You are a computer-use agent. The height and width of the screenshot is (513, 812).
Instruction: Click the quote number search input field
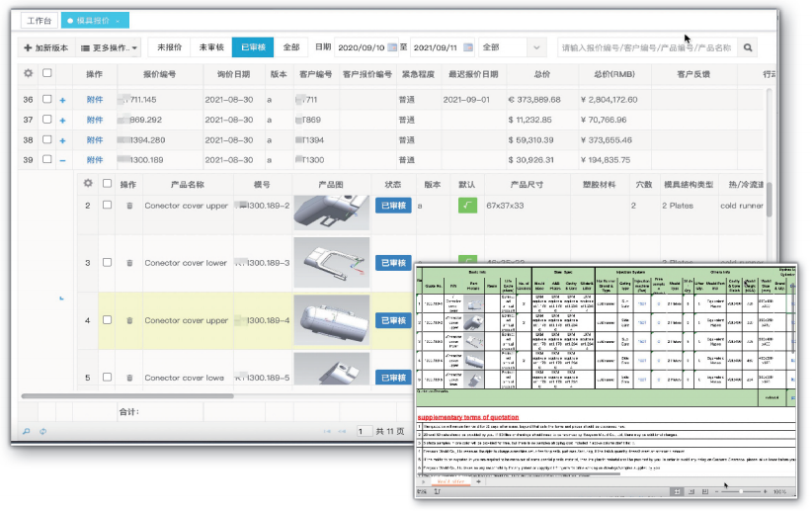(647, 47)
